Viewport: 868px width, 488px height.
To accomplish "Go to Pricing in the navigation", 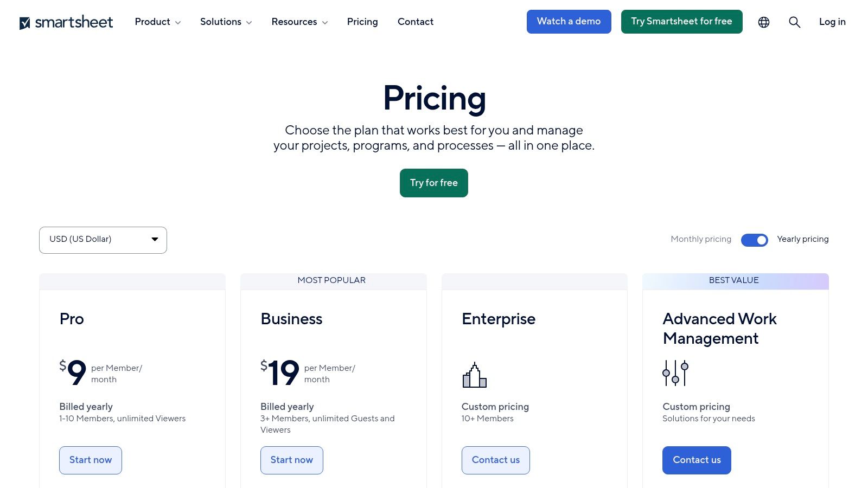I will [362, 22].
